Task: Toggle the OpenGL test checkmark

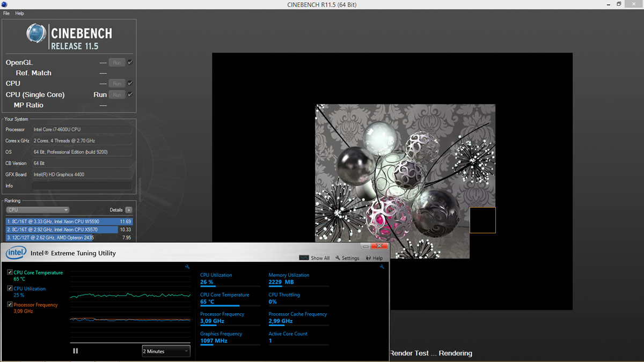Action: 130,62
